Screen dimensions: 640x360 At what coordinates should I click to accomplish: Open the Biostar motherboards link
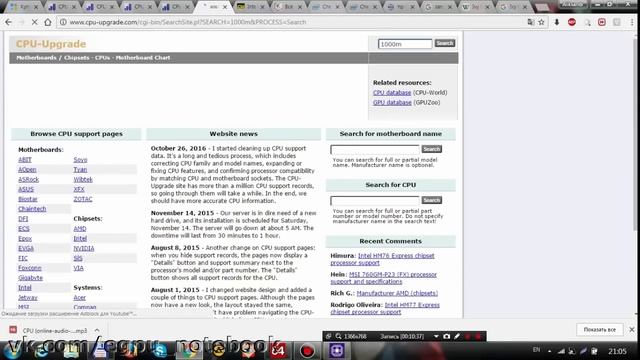coord(28,199)
